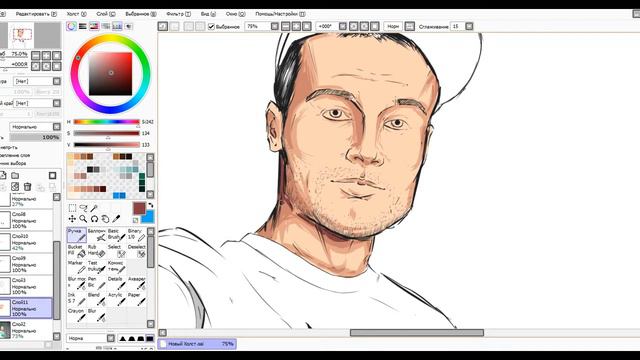Click the Норм view mode button
640x360 pixels.
point(393,26)
